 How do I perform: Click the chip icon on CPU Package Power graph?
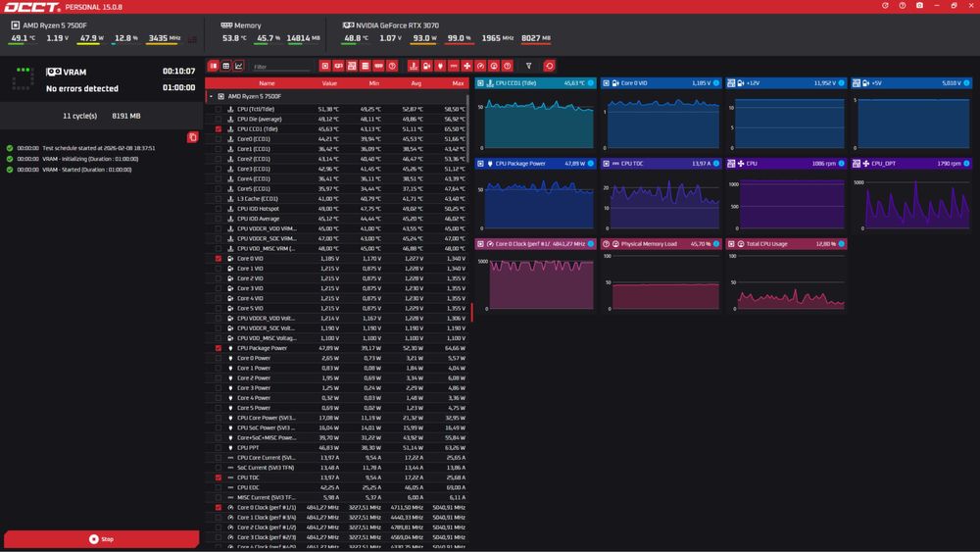tap(480, 164)
